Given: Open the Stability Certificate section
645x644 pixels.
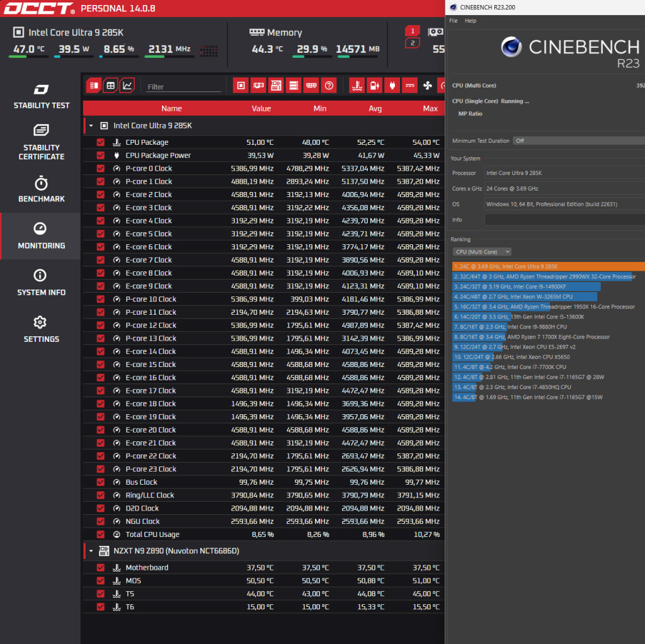Looking at the screenshot, I should (x=41, y=142).
